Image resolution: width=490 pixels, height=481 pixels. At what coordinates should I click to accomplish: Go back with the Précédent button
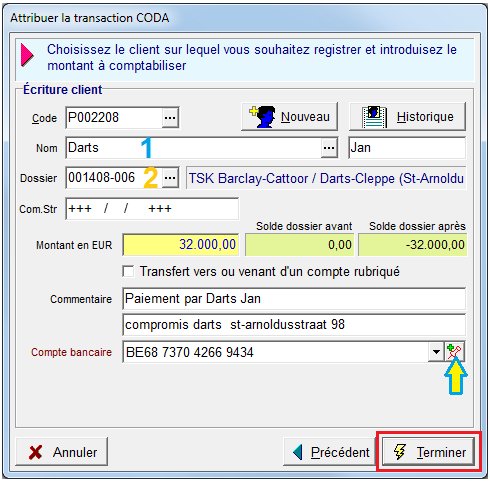(x=331, y=452)
